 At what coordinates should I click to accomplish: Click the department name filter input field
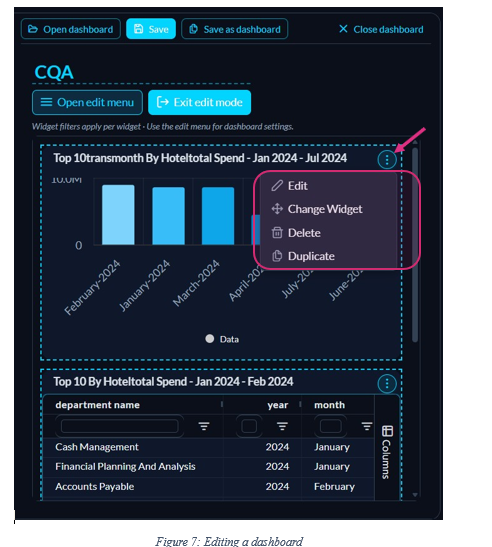coord(120,426)
